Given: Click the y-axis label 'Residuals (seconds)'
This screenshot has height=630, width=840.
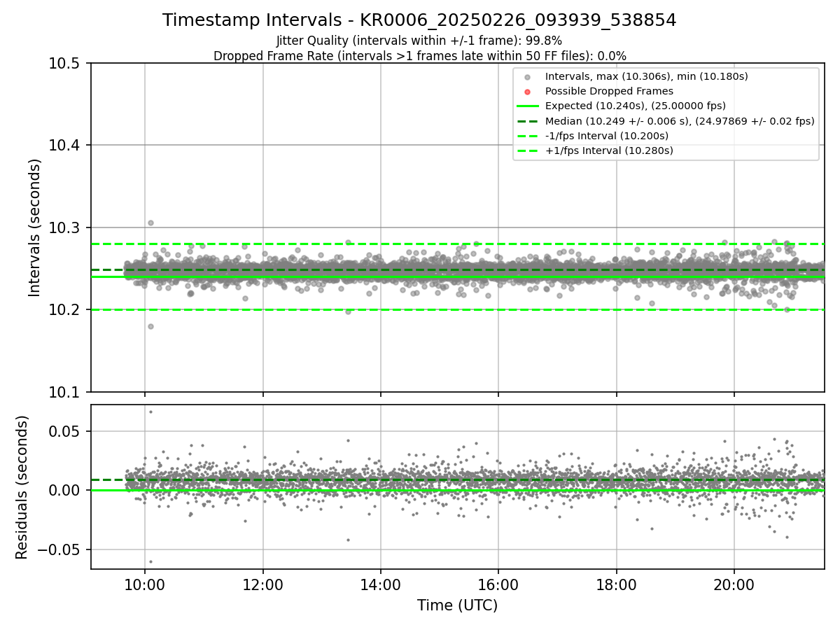Looking at the screenshot, I should click(x=22, y=487).
